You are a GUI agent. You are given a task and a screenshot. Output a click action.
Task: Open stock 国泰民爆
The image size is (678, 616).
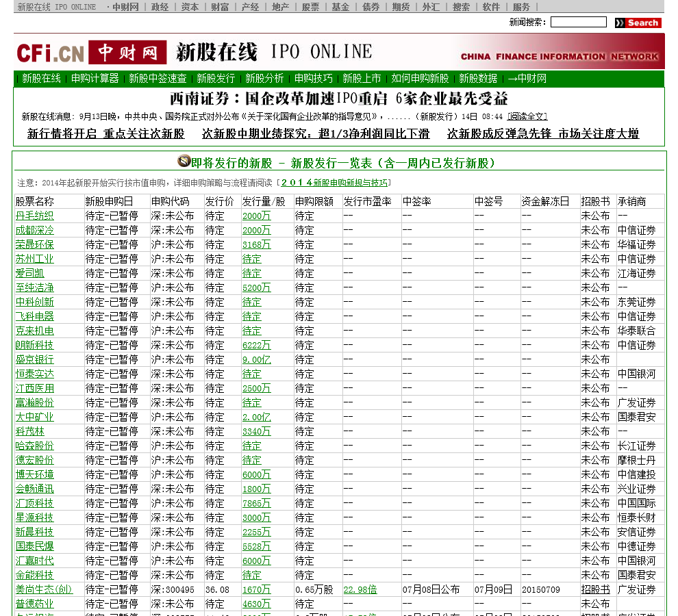click(35, 546)
